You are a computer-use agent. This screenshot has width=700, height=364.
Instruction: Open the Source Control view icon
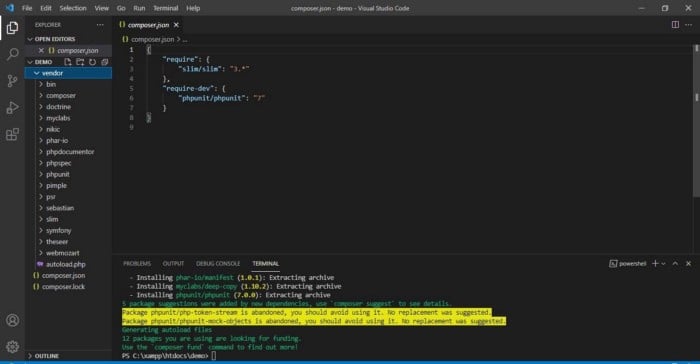point(12,81)
